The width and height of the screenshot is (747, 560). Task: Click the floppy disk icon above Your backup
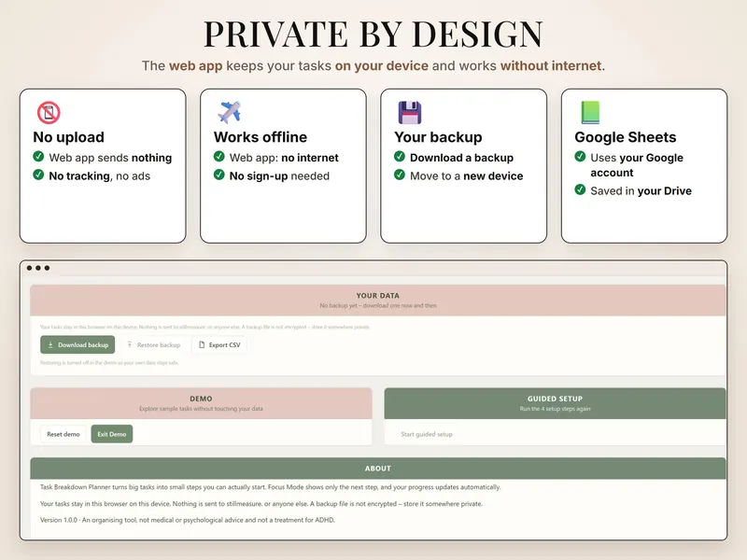(410, 112)
